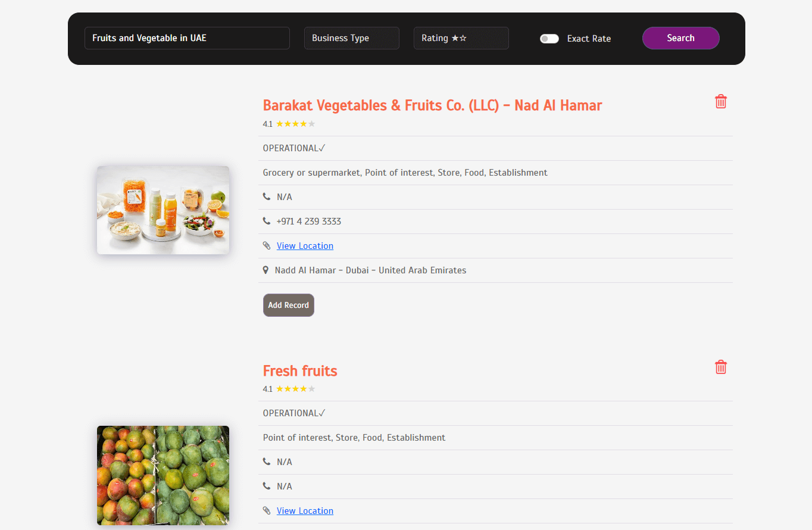Viewport: 812px width, 530px height.
Task: Expand the Barakat Vegetables listing title
Action: coord(432,105)
